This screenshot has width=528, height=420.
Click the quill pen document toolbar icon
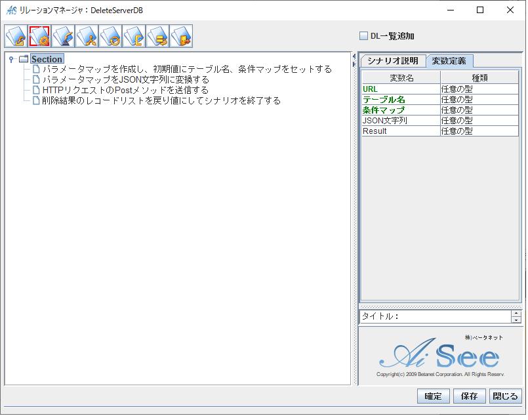pyautogui.click(x=63, y=36)
